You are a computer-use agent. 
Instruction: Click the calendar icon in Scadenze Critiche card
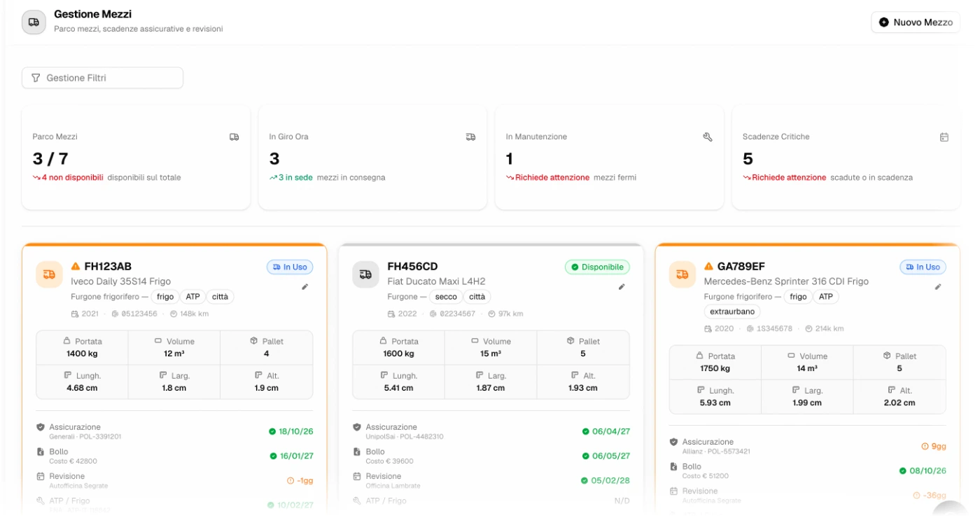point(944,137)
